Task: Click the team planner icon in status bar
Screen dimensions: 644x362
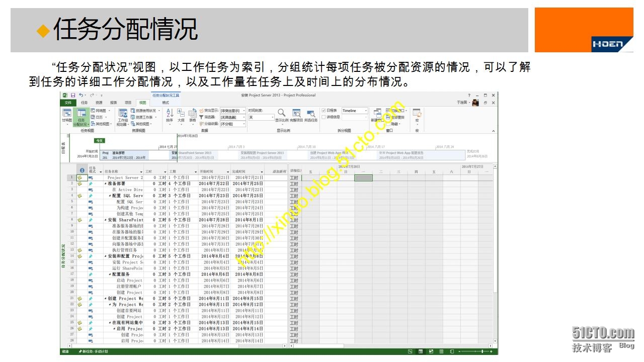Action: (x=431, y=351)
